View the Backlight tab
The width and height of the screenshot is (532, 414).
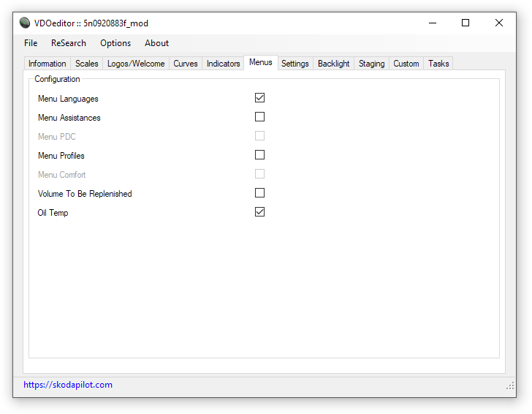(x=334, y=64)
